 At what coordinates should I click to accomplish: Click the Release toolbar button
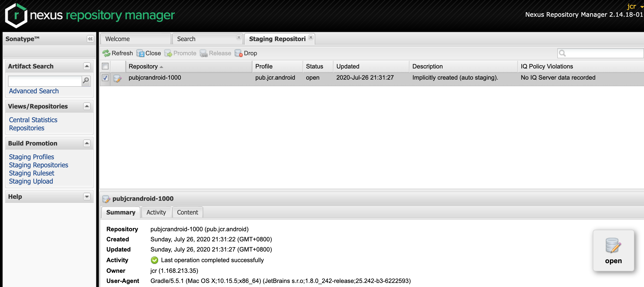coord(216,53)
